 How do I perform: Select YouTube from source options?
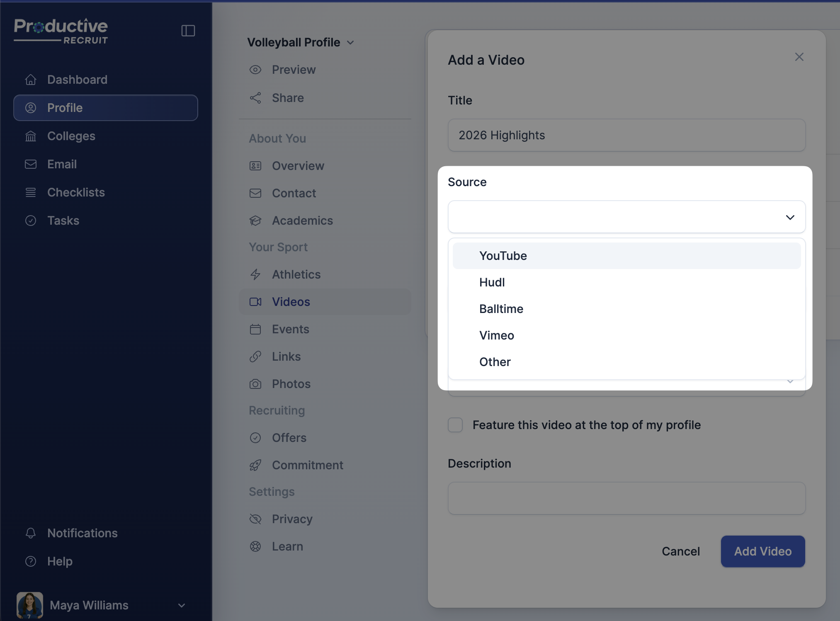coord(503,256)
